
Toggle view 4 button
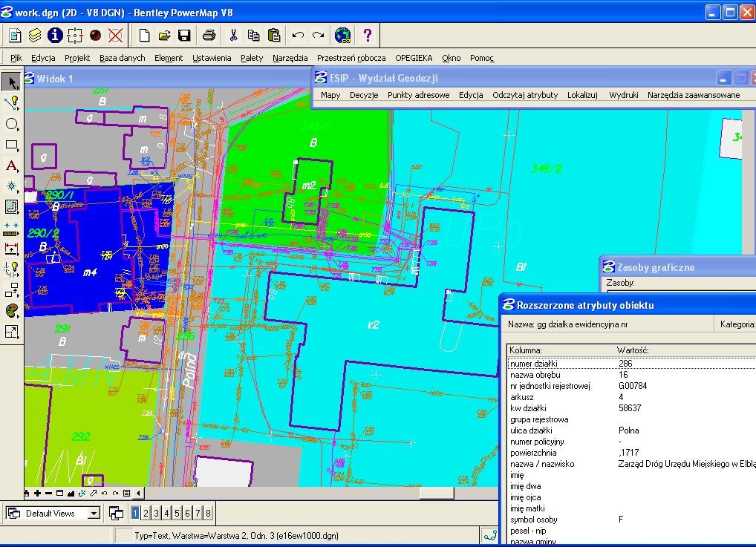point(166,514)
